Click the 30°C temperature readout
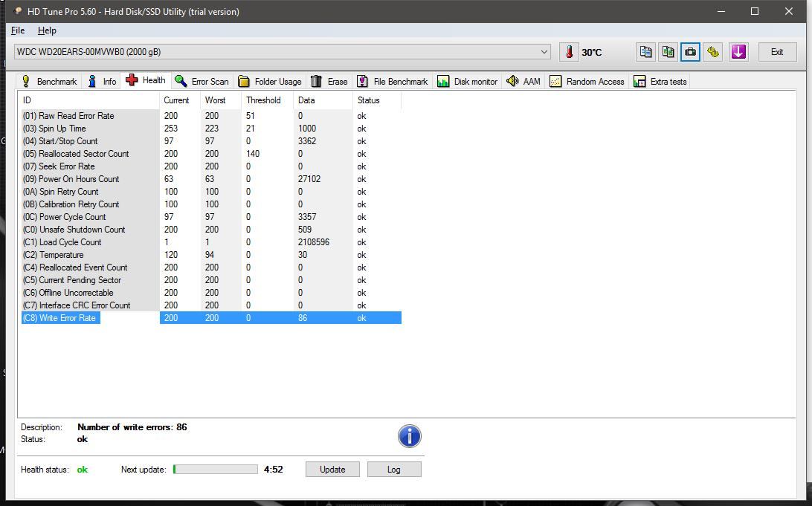The image size is (812, 506). pyautogui.click(x=591, y=52)
